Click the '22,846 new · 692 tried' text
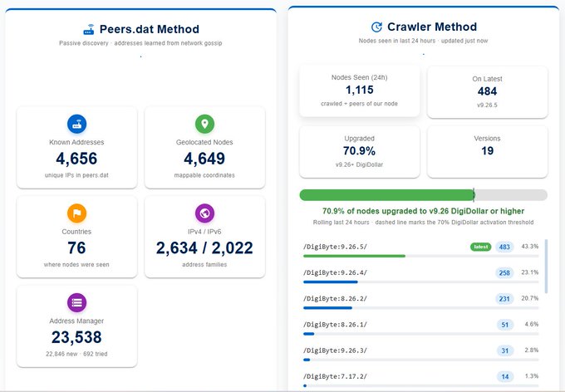This screenshot has height=392, width=565. 76,354
